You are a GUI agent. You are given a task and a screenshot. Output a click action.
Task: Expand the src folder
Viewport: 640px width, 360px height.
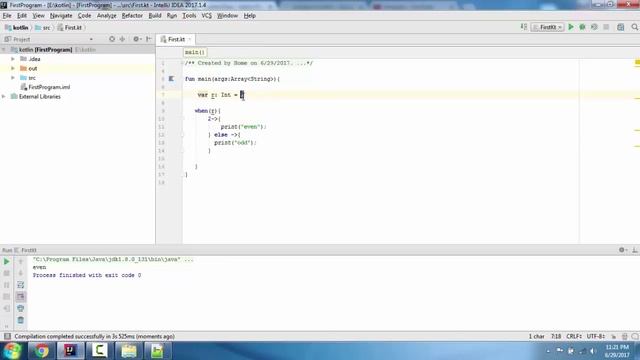coord(13,78)
